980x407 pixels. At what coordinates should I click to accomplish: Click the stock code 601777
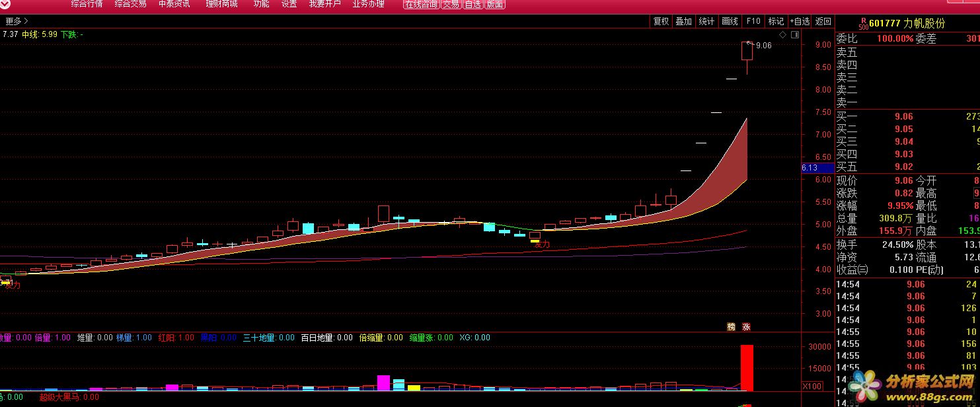[x=886, y=23]
